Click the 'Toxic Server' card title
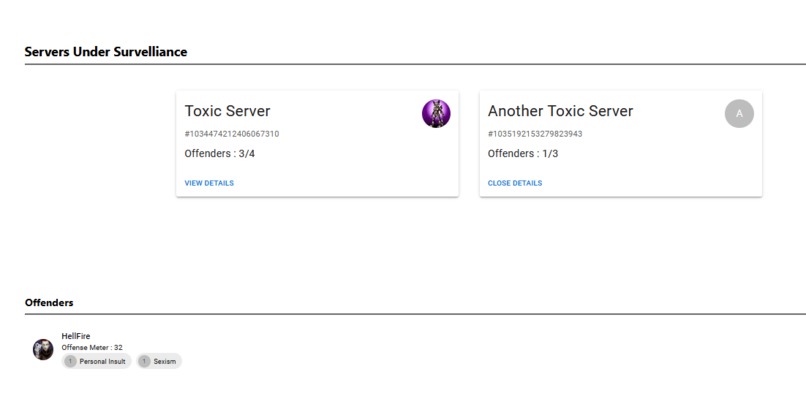Viewport: 806px width, 415px height. (x=227, y=111)
